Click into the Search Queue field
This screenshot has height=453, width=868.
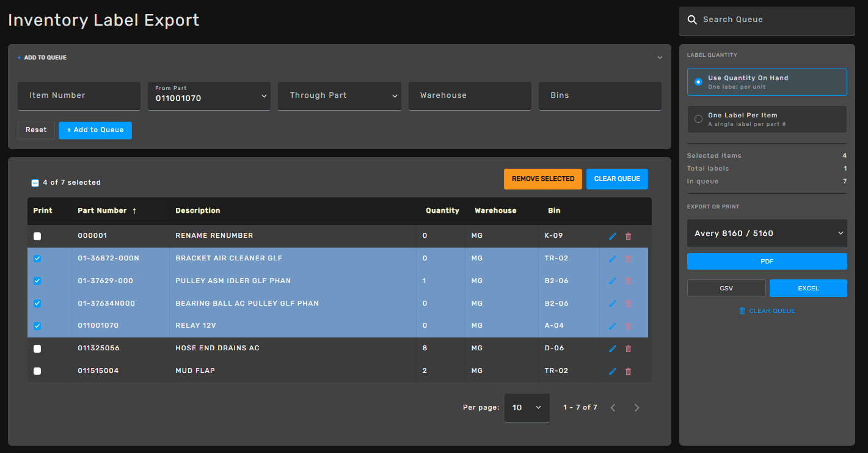click(x=767, y=20)
